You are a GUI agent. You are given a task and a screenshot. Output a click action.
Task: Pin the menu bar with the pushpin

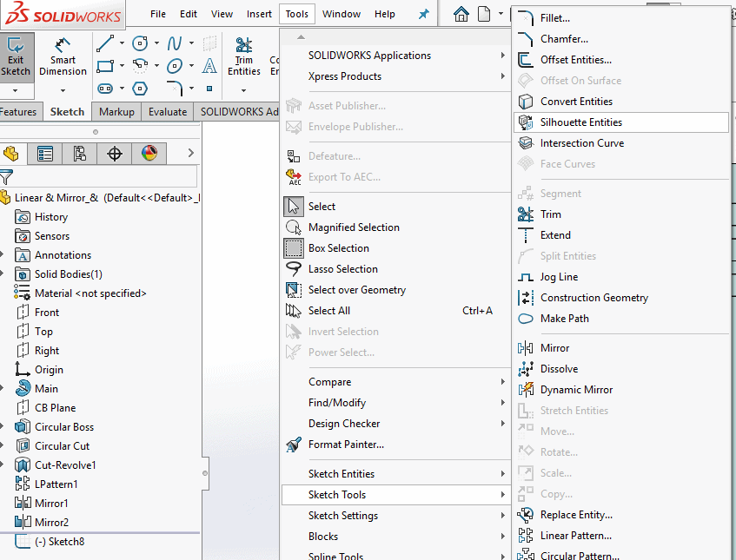coord(424,14)
